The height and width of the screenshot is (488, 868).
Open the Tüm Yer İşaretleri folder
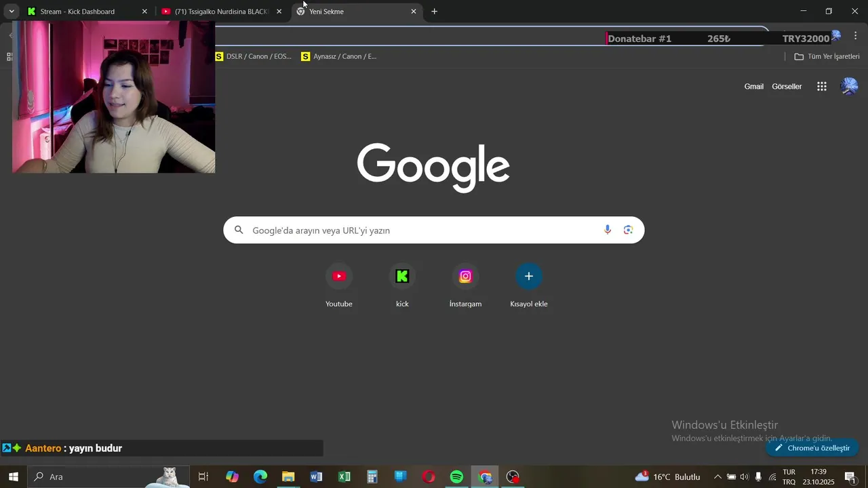coord(827,56)
